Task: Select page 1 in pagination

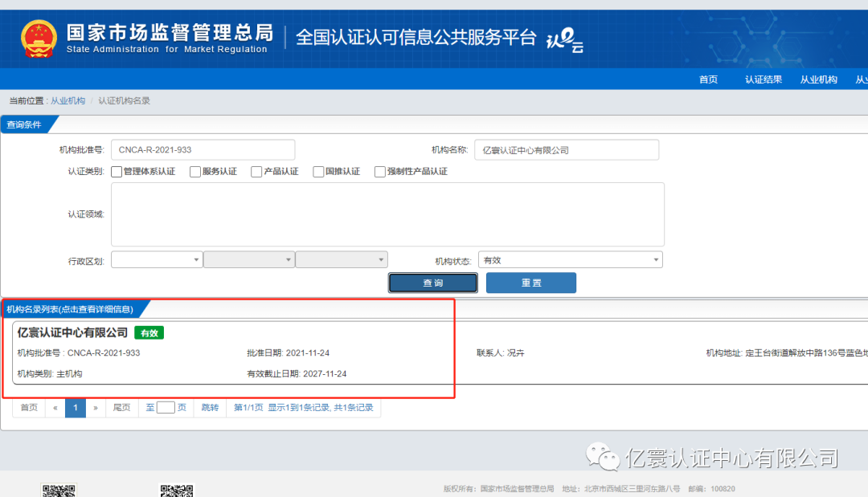Action: (76, 408)
